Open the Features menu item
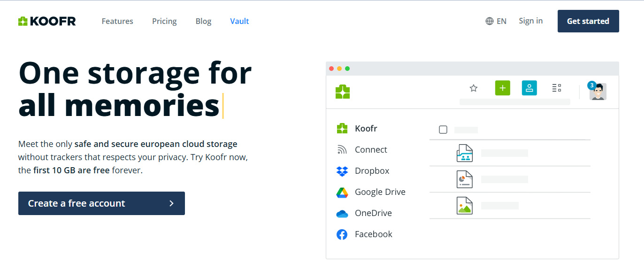This screenshot has height=278, width=644. (117, 21)
